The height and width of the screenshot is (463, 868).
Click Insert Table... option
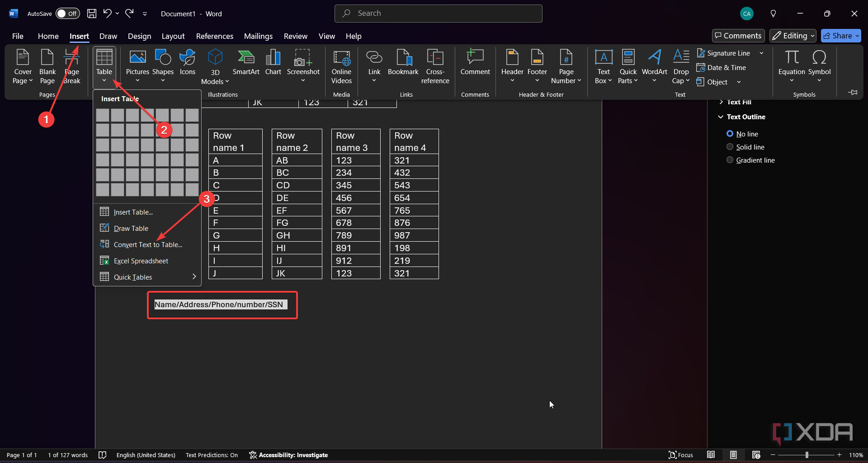pos(147,212)
